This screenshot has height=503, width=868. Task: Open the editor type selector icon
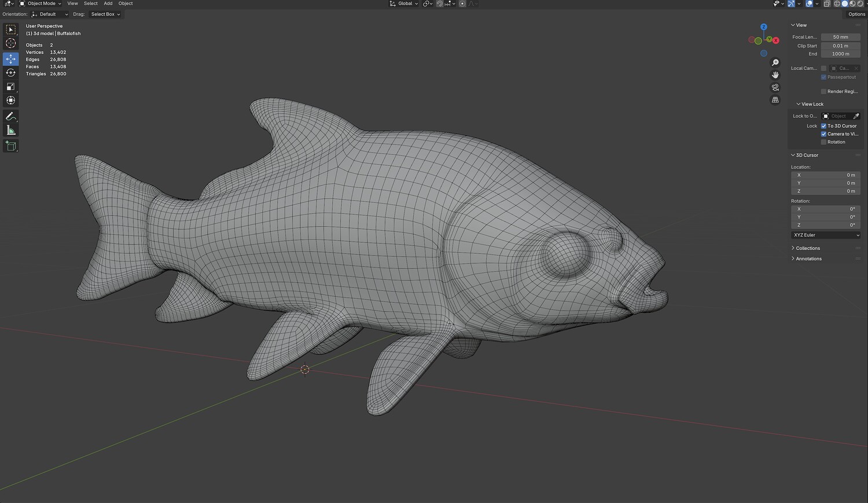[x=9, y=3]
